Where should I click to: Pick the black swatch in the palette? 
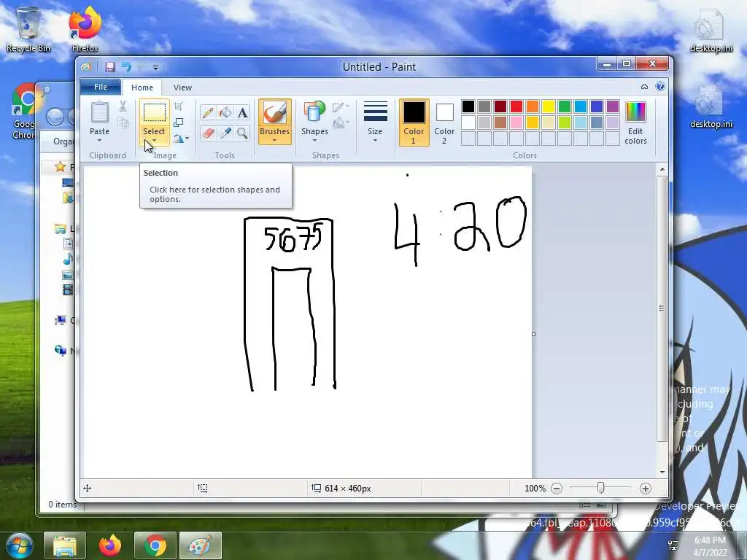pos(468,106)
